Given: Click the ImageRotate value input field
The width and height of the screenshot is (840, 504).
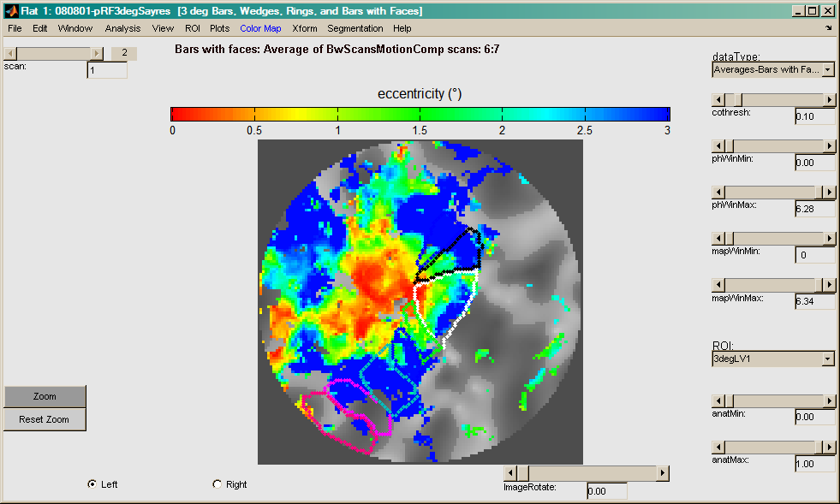Looking at the screenshot, I should pos(606,491).
